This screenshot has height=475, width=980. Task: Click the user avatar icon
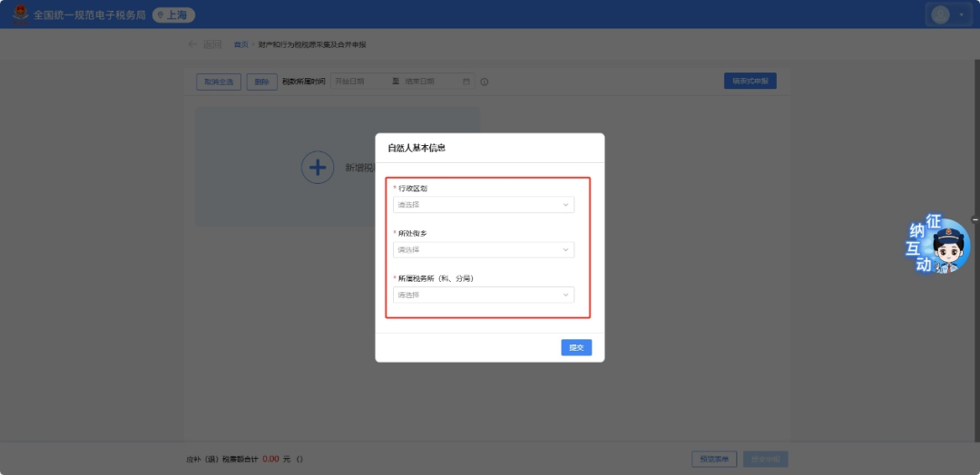pyautogui.click(x=941, y=15)
